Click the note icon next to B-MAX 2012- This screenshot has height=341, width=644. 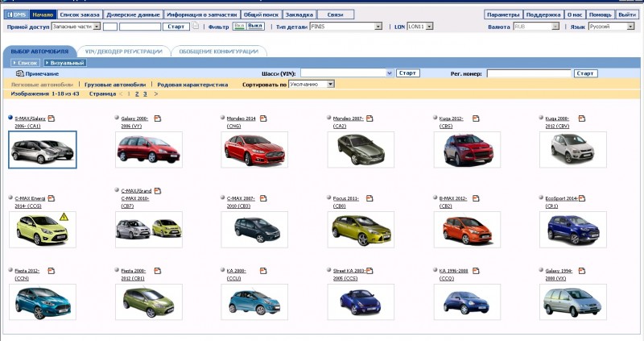tap(477, 198)
